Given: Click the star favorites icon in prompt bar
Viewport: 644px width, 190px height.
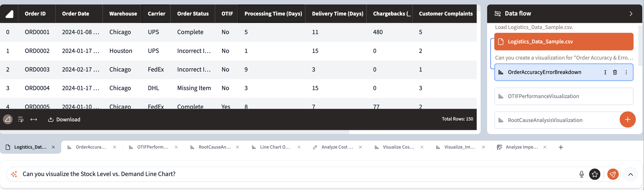Looking at the screenshot, I should click(594, 174).
